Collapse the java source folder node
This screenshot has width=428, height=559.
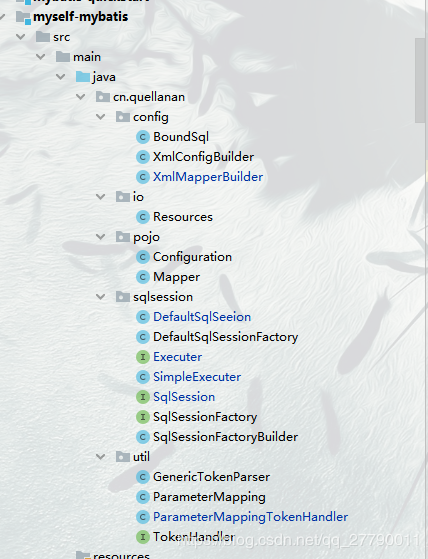61,77
